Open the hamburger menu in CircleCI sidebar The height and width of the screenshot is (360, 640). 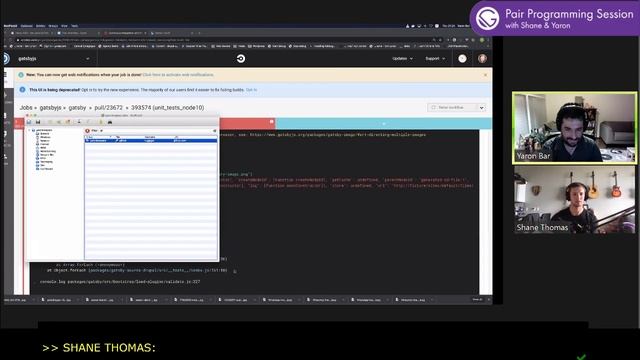(x=6, y=75)
